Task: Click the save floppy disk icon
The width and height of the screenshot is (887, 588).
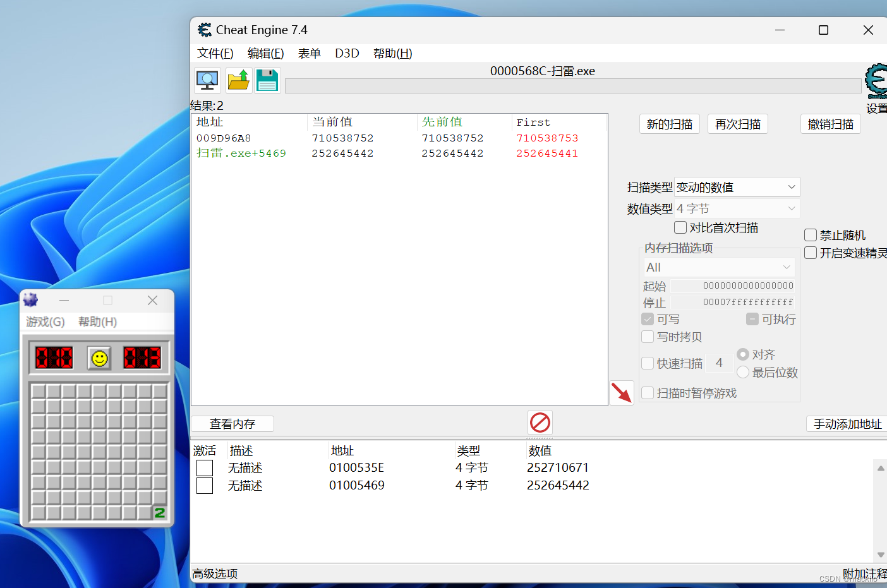Action: (x=267, y=81)
